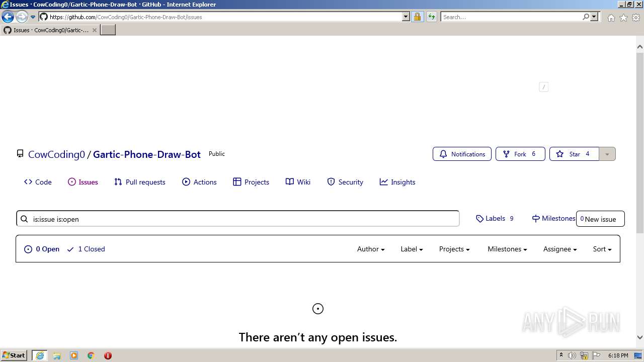Click the Internet Explorer taskbar icon
Viewport: 644px width, 362px height.
(x=40, y=355)
